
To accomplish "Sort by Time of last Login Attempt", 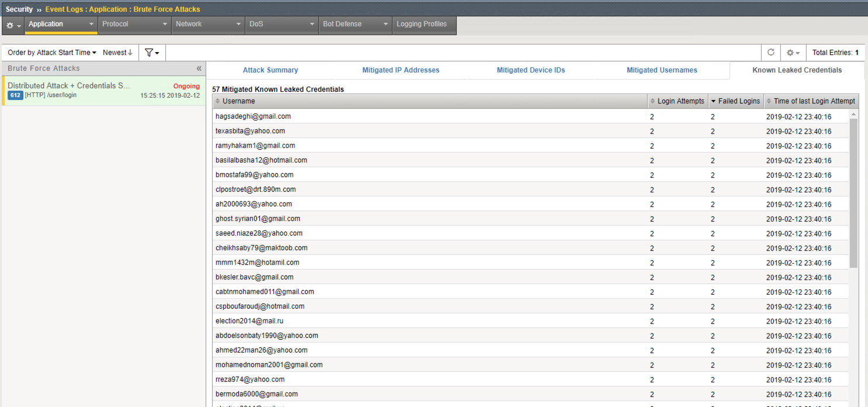I will click(811, 101).
